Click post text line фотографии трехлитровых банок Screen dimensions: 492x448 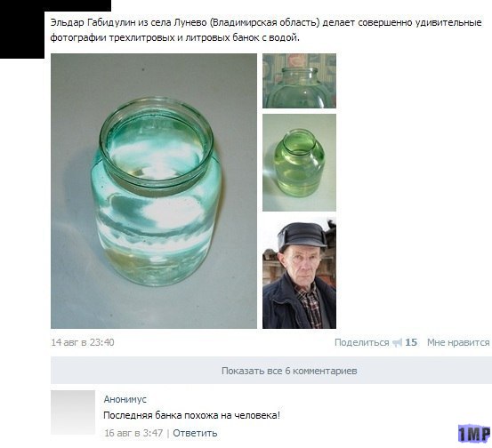[174, 37]
